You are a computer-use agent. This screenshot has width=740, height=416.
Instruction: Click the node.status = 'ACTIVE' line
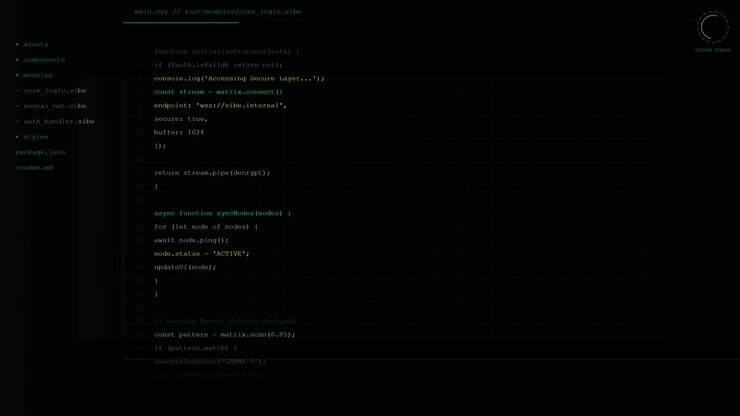coord(202,254)
